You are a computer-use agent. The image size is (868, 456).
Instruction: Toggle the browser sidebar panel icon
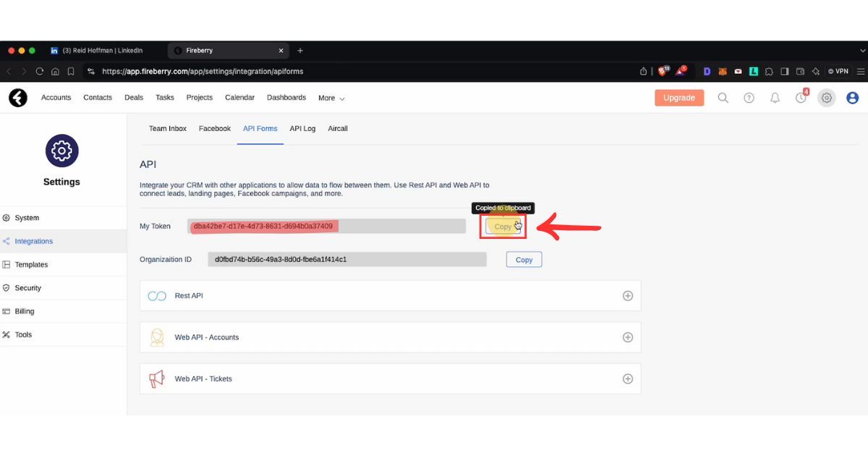point(785,72)
